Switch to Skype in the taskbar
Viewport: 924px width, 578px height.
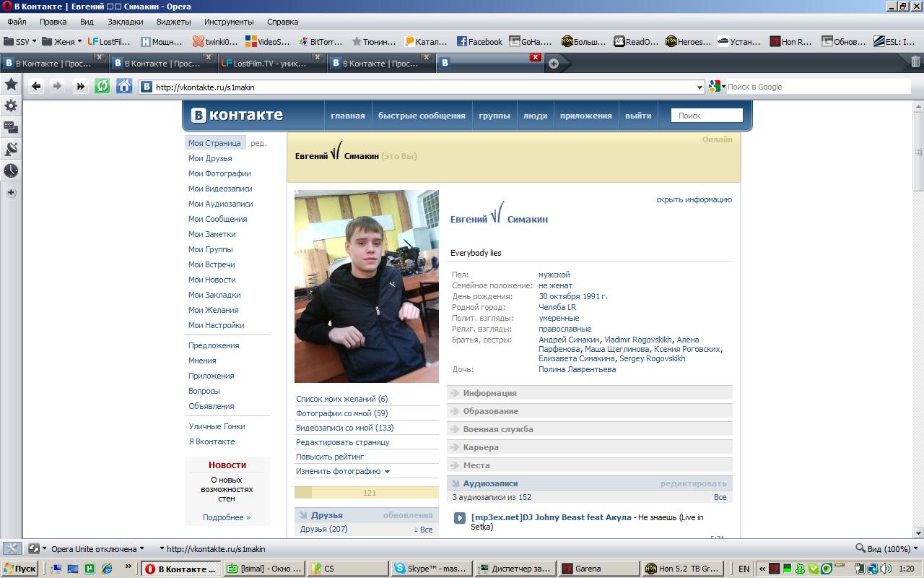432,569
